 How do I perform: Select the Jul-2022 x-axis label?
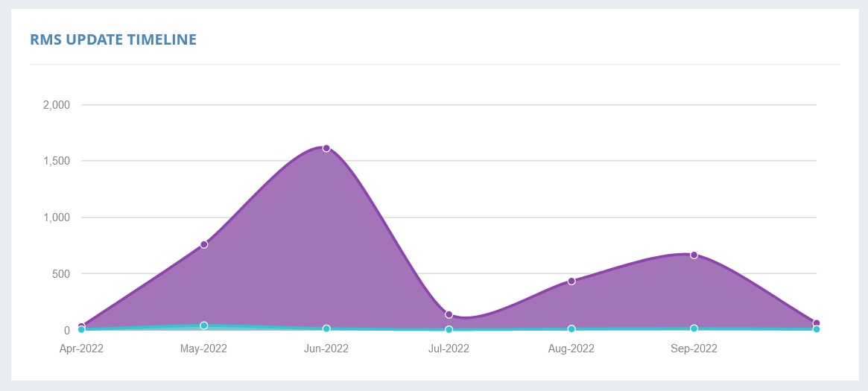[x=449, y=348]
